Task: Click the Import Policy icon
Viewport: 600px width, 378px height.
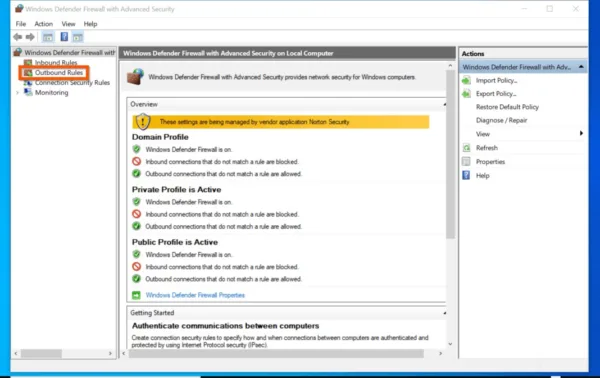Action: (x=466, y=80)
